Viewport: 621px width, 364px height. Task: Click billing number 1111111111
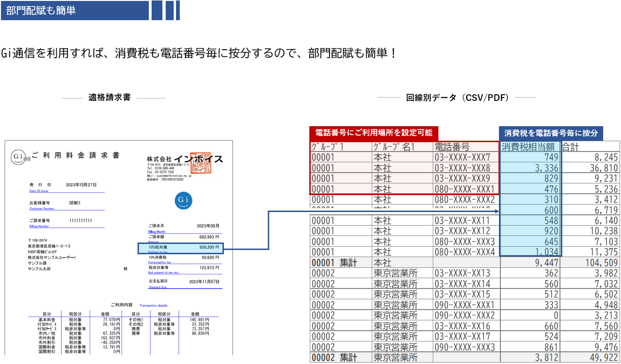pos(81,220)
